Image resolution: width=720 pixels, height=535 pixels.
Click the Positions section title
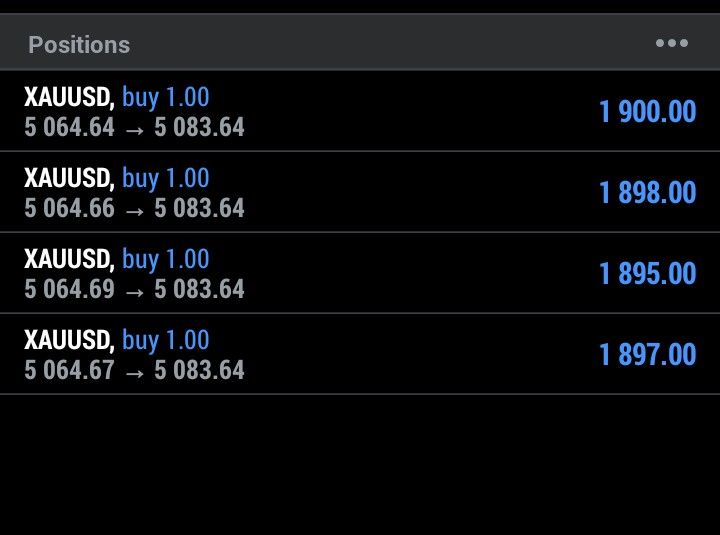pyautogui.click(x=79, y=45)
